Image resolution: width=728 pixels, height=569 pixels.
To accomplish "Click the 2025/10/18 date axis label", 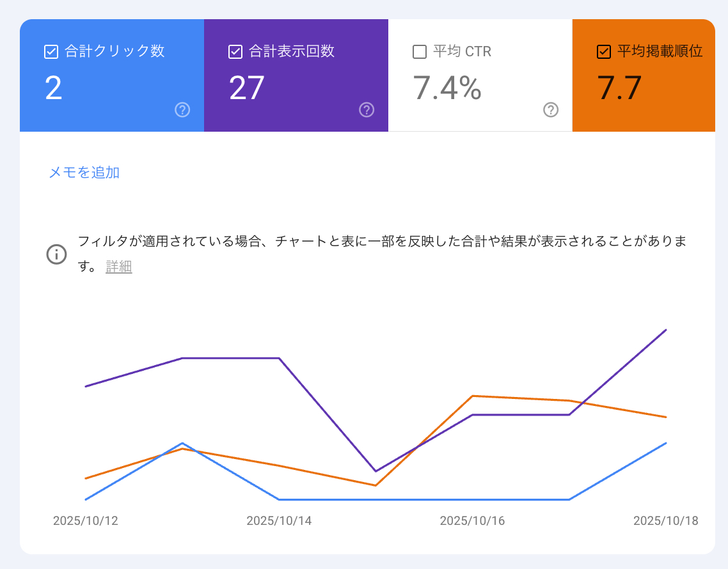I will click(x=665, y=521).
